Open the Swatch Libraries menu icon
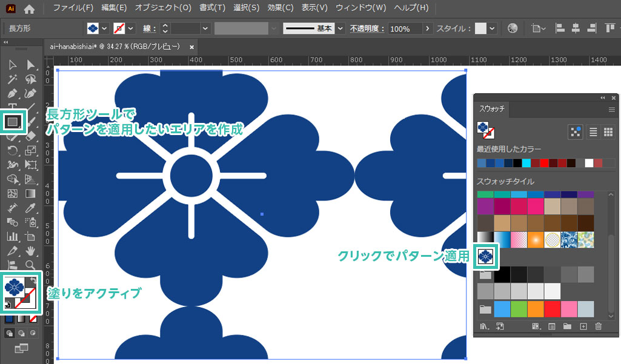Image resolution: width=621 pixels, height=364 pixels. click(x=484, y=326)
